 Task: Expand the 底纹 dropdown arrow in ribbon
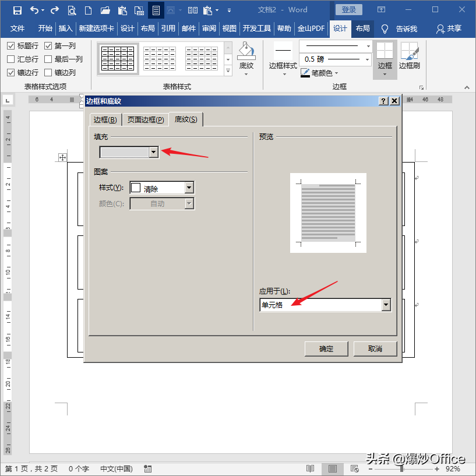(x=246, y=75)
